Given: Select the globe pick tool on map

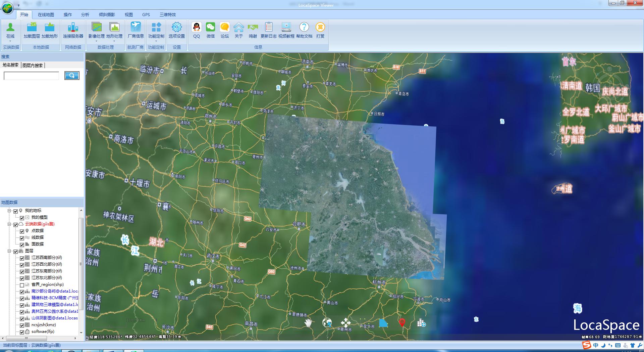Looking at the screenshot, I should 327,323.
